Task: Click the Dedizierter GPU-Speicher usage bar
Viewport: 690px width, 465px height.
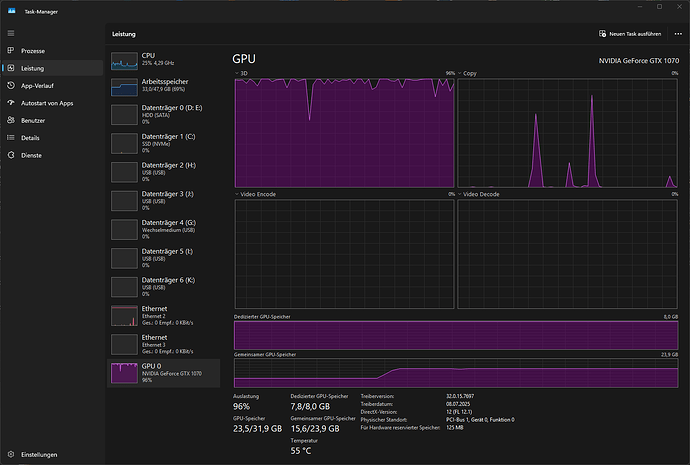Action: click(x=456, y=335)
